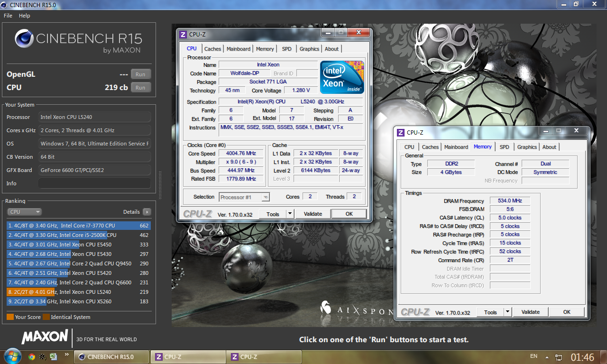The width and height of the screenshot is (607, 364).
Task: Click Tools button in CPU-Z CPU window
Action: point(273,214)
